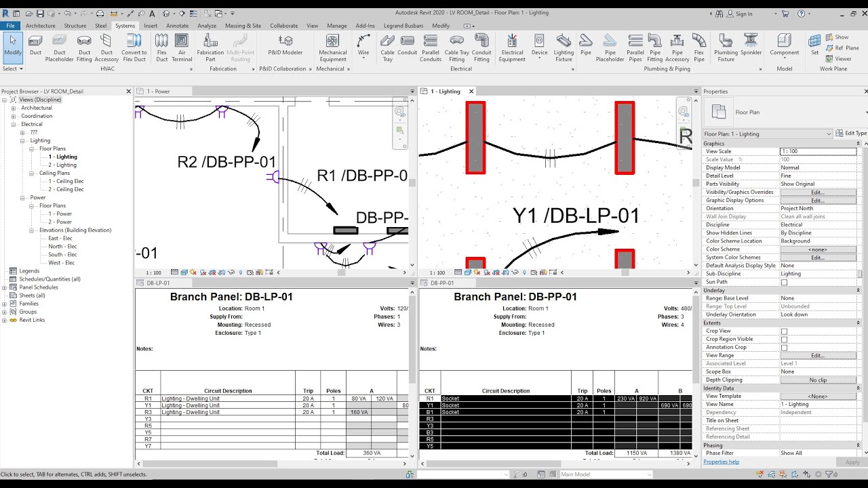Screen dimensions: 868x488
Task: Select the Duct tool in ribbon
Action: pos(35,45)
